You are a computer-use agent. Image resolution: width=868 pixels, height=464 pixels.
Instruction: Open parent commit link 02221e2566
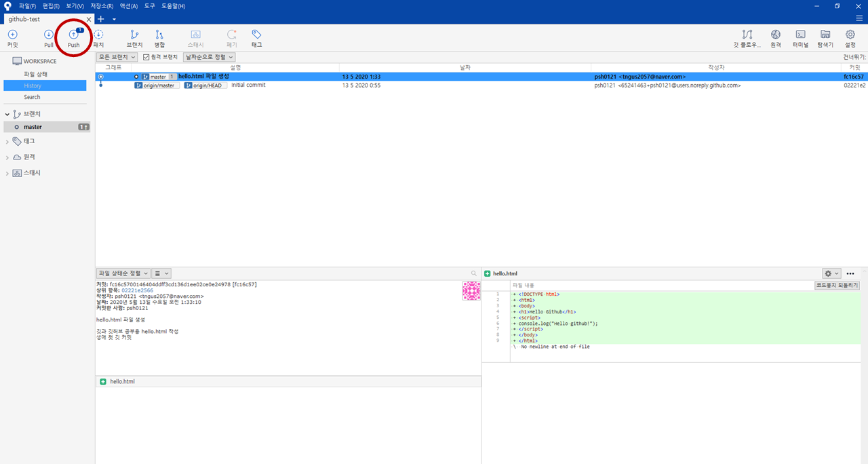point(137,290)
